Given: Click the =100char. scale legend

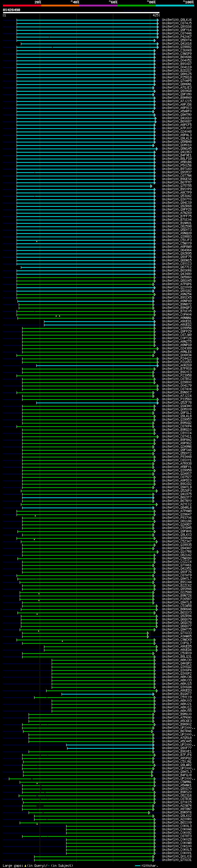Looking at the screenshot, I should 146,865.
